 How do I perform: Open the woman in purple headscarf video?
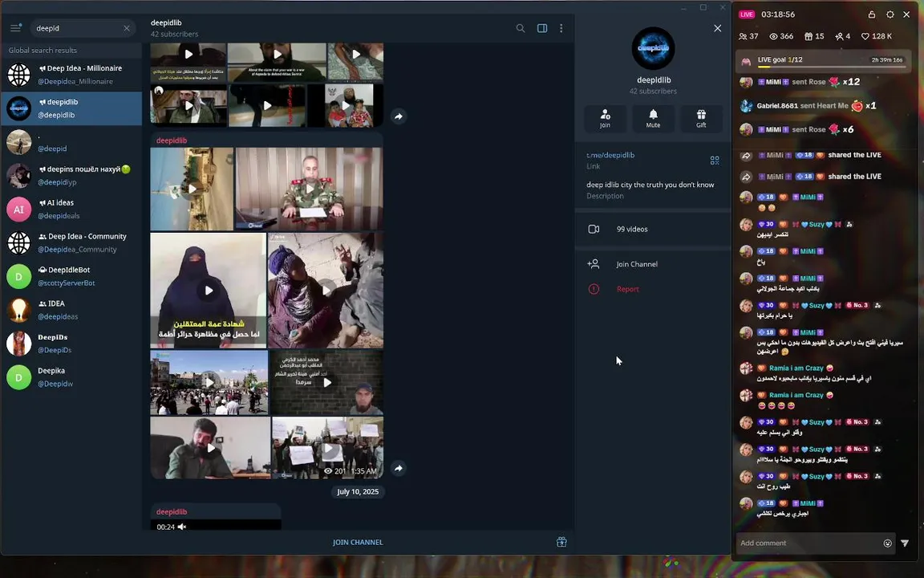pyautogui.click(x=326, y=290)
